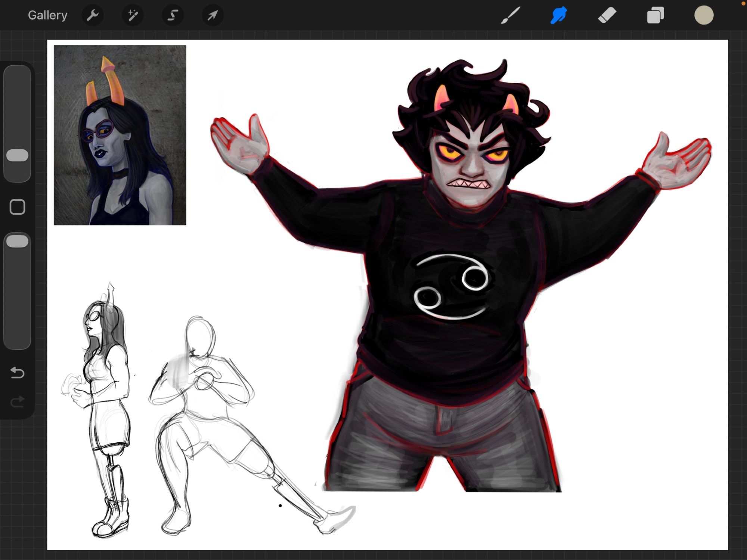Open the Layers panel
The width and height of the screenshot is (747, 560).
655,15
